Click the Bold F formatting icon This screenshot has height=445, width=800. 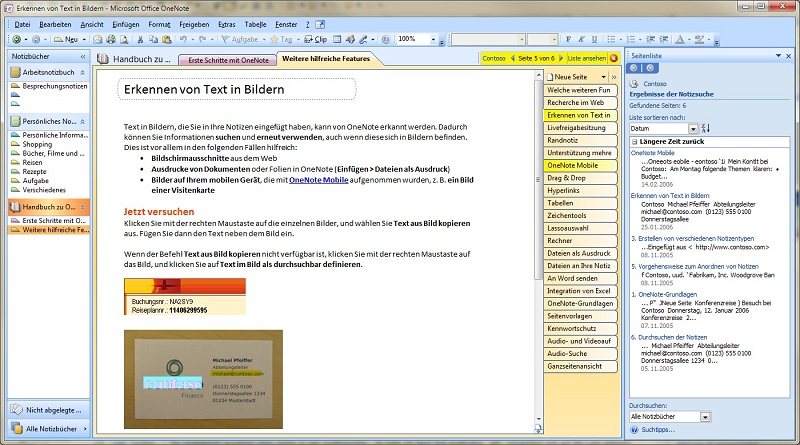coord(568,39)
